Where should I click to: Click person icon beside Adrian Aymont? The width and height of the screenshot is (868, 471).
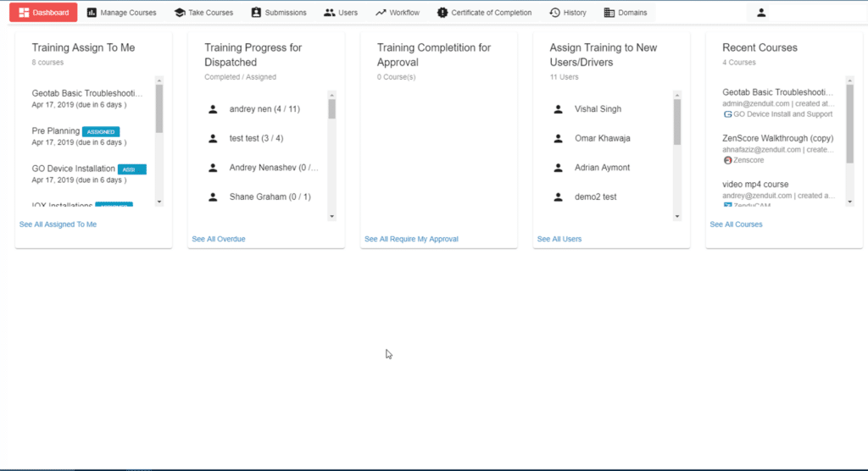558,168
